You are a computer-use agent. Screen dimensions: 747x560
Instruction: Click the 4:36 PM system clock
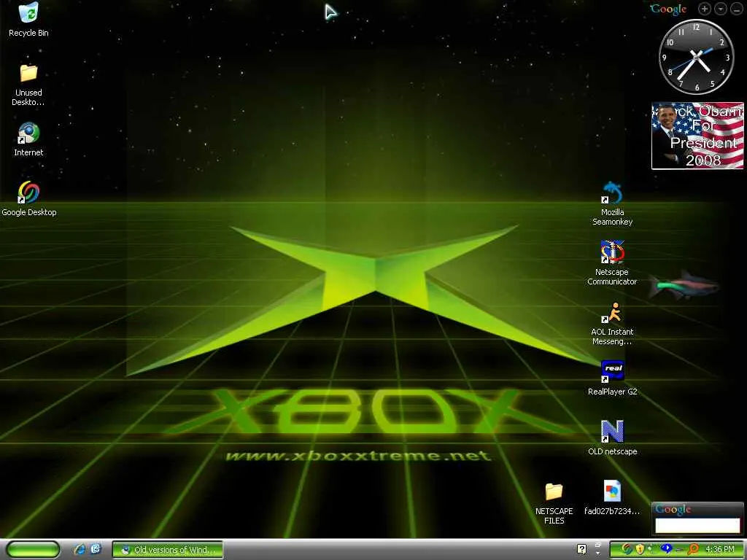720,550
